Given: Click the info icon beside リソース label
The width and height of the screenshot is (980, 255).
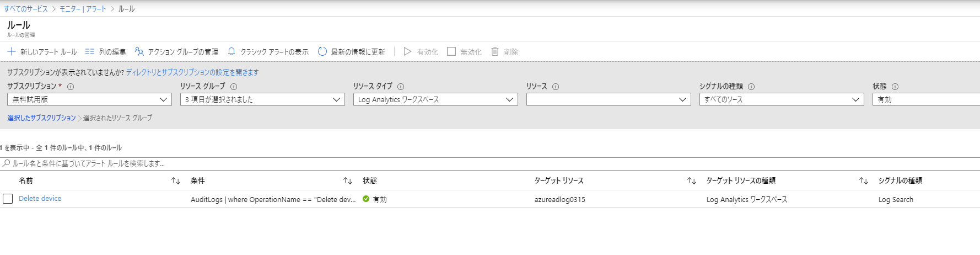Looking at the screenshot, I should click(556, 87).
